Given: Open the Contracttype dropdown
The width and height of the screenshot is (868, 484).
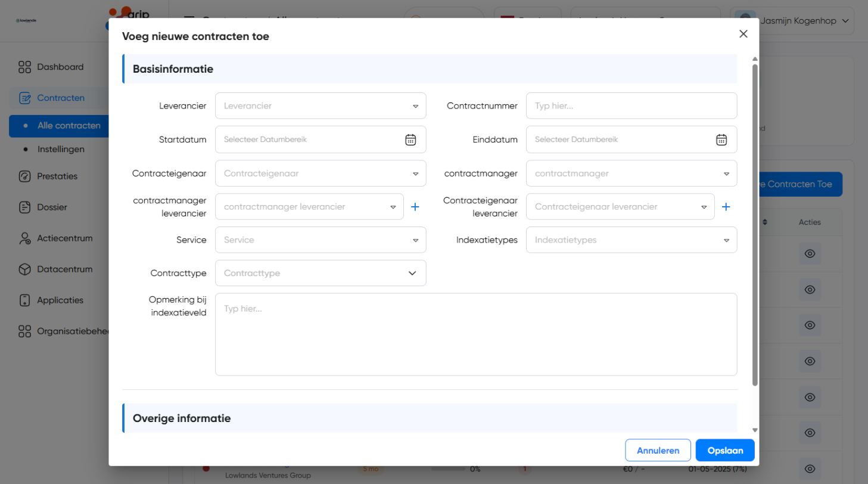Looking at the screenshot, I should pyautogui.click(x=321, y=273).
